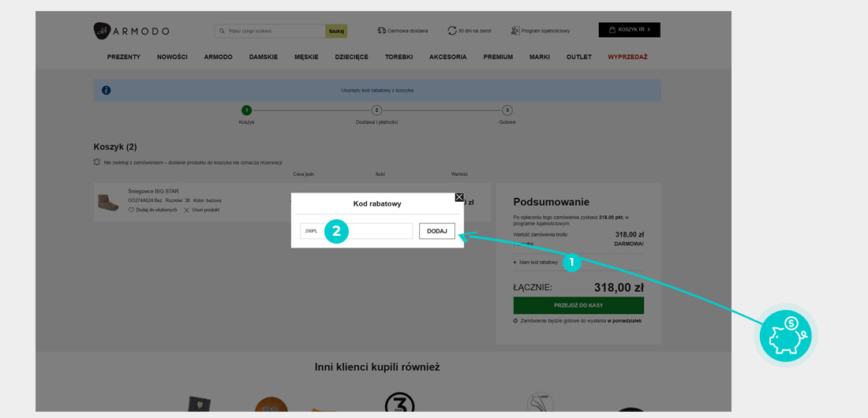Go to the OUTLET category
The width and height of the screenshot is (868, 418).
(578, 57)
